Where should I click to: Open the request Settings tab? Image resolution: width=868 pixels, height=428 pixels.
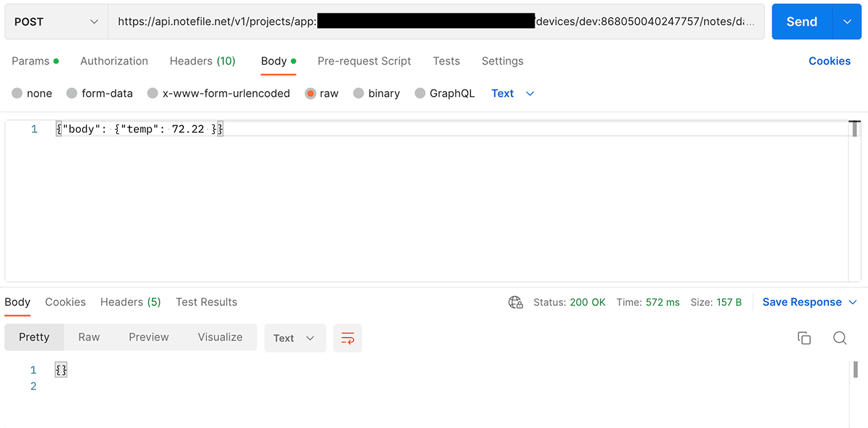click(502, 61)
